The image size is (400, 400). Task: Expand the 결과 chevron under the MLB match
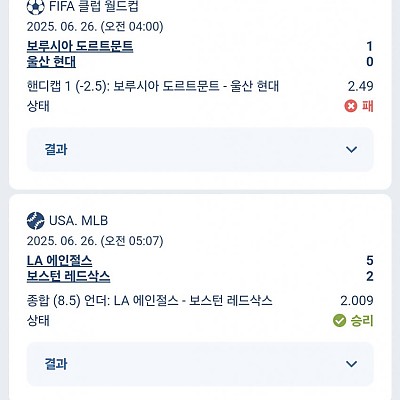[x=352, y=364]
